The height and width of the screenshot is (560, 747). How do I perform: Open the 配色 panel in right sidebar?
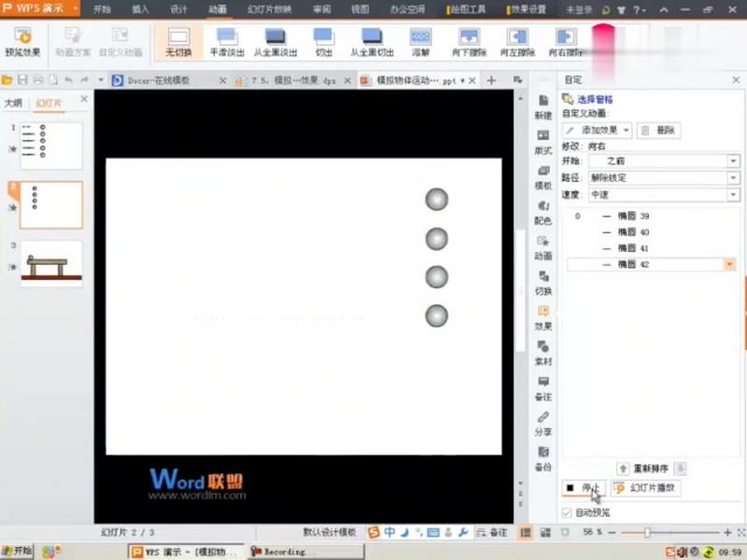pos(543,212)
